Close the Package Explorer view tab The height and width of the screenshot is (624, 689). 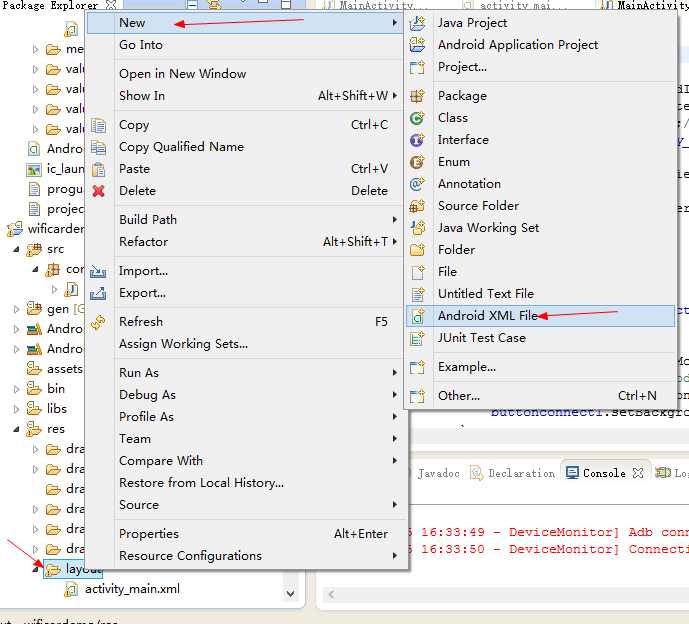coord(112,4)
